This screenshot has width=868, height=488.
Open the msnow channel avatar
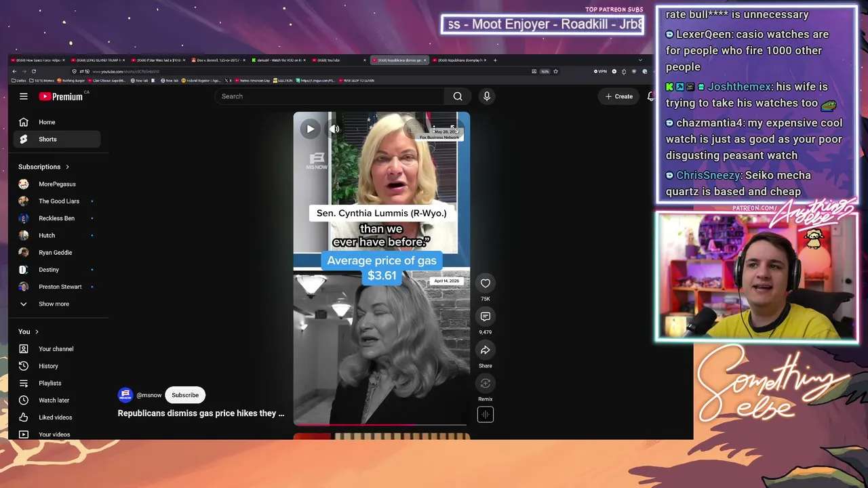click(125, 395)
